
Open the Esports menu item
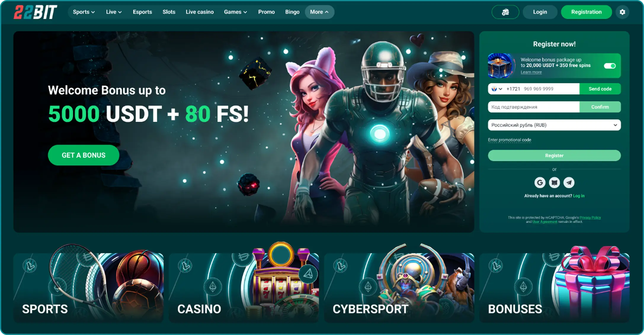point(142,12)
